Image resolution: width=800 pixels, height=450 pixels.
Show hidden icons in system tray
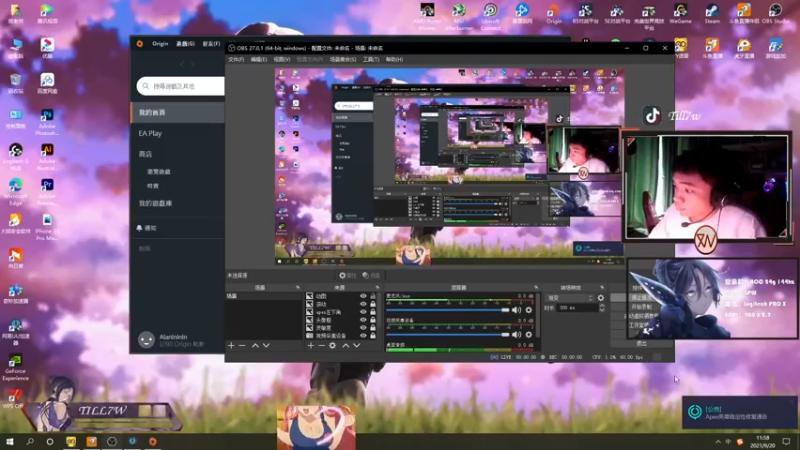[718, 442]
